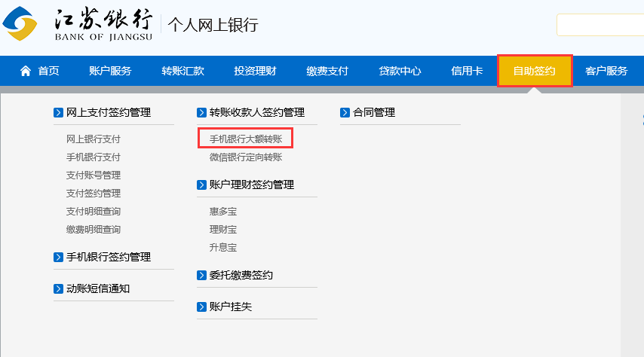Open the 转账汇款 menu

(182, 71)
